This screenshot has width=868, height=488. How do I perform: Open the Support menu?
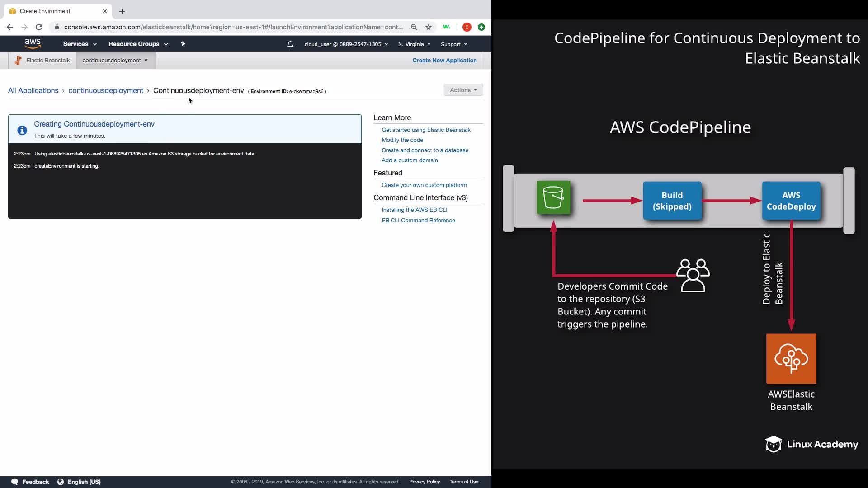pos(453,44)
